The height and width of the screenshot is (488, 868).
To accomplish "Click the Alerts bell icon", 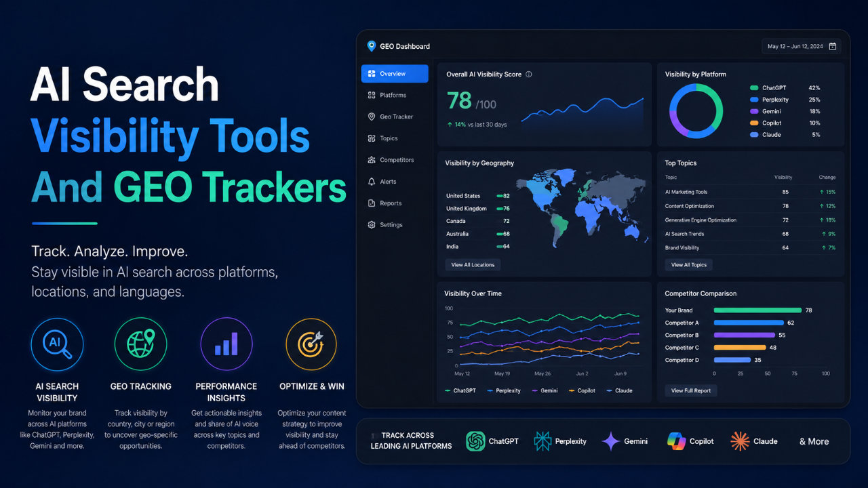I will click(x=372, y=182).
